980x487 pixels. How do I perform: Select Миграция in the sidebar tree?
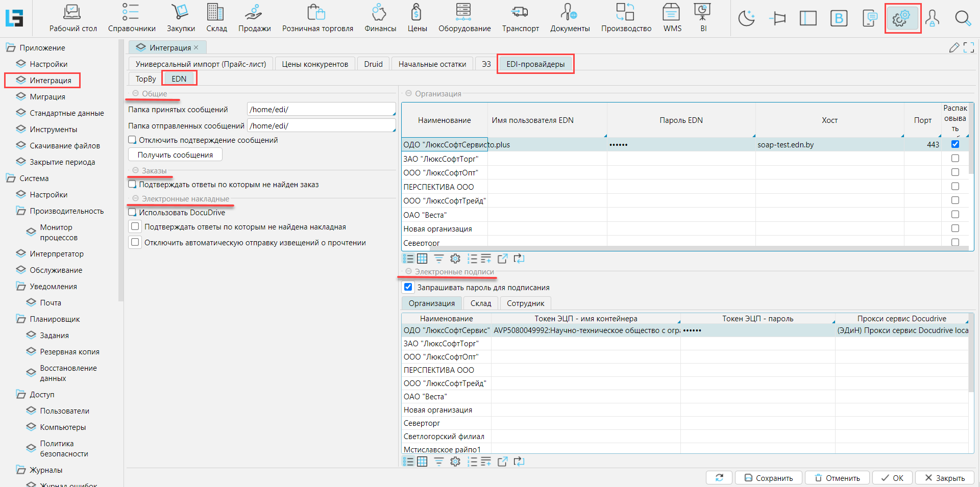point(47,97)
